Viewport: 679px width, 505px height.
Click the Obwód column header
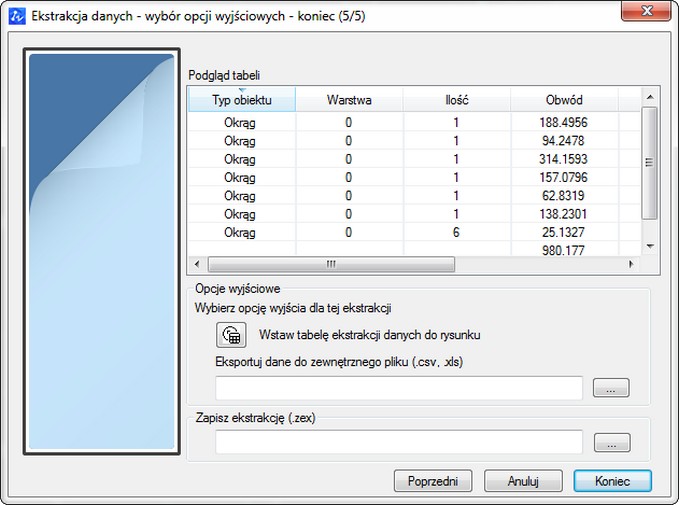(x=564, y=100)
